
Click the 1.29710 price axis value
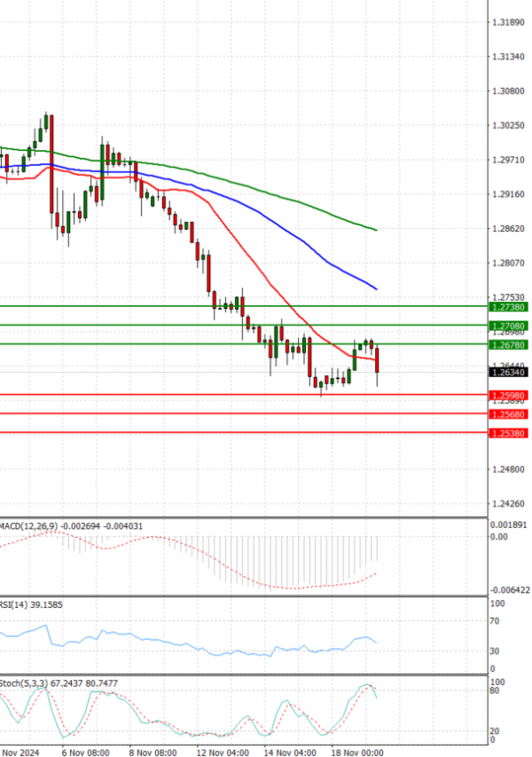[508, 160]
